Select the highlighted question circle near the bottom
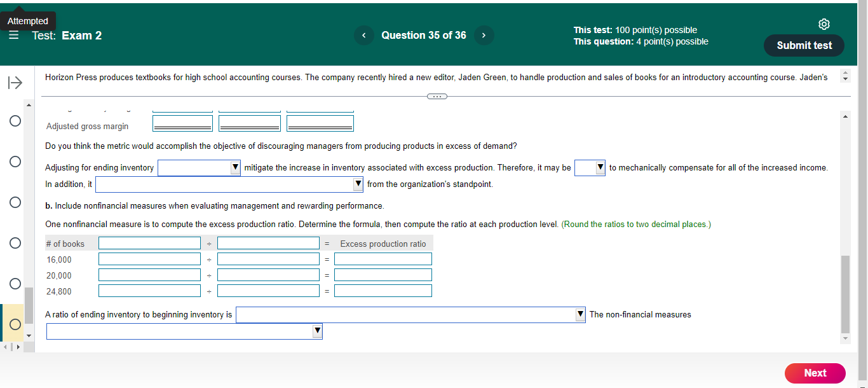 15,323
